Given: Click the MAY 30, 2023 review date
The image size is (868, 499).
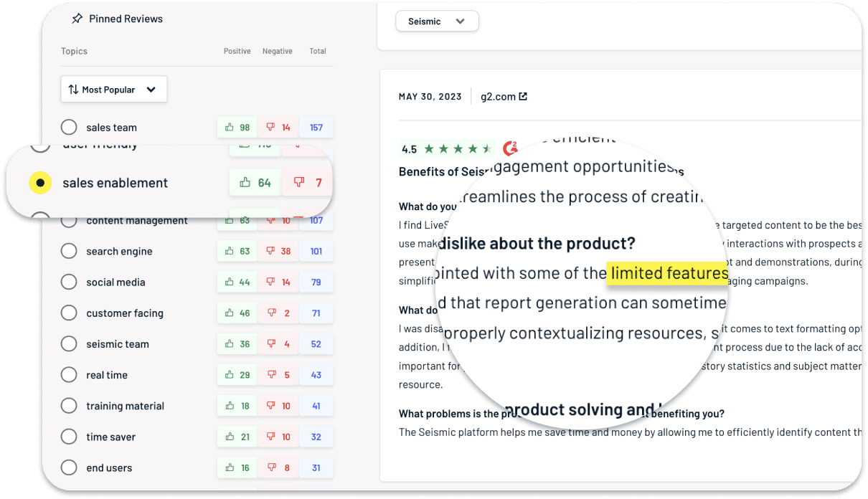Looking at the screenshot, I should 430,97.
